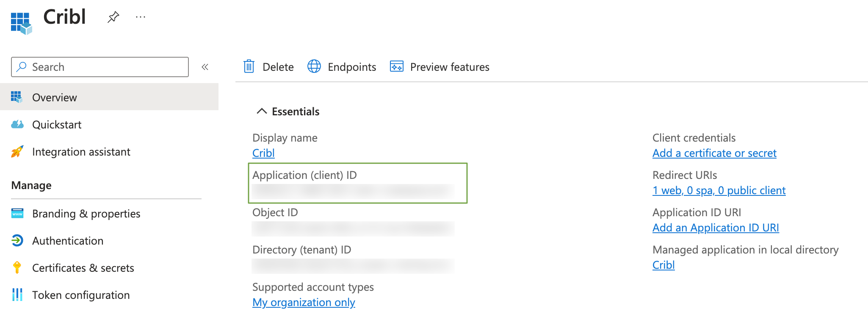
Task: Click the blurred Directory (tenant) ID value
Action: coord(353,266)
